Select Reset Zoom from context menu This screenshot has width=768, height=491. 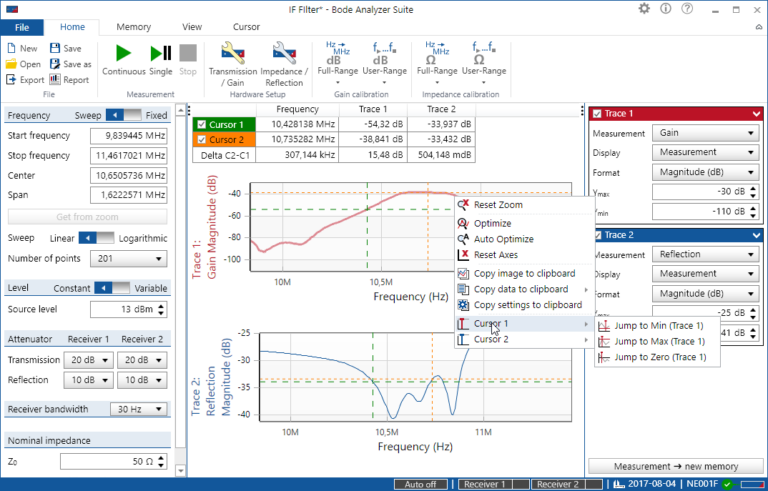(x=497, y=205)
